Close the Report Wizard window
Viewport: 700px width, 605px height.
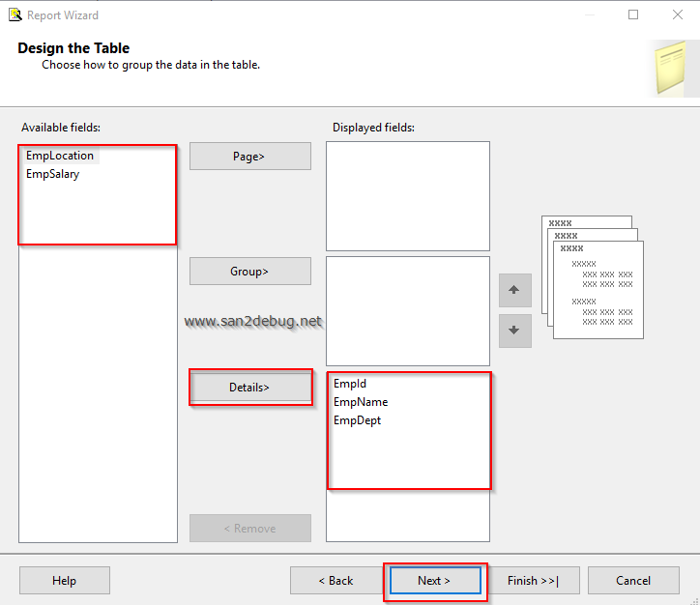(x=677, y=14)
